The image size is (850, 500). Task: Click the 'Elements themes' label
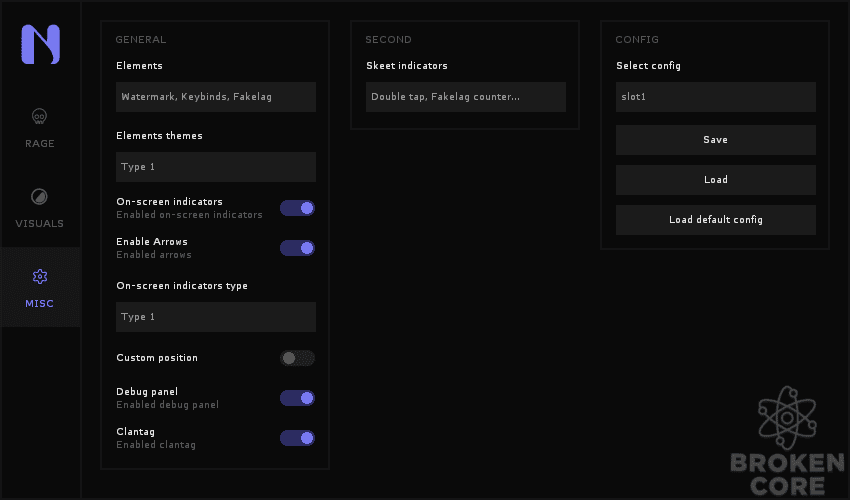159,136
